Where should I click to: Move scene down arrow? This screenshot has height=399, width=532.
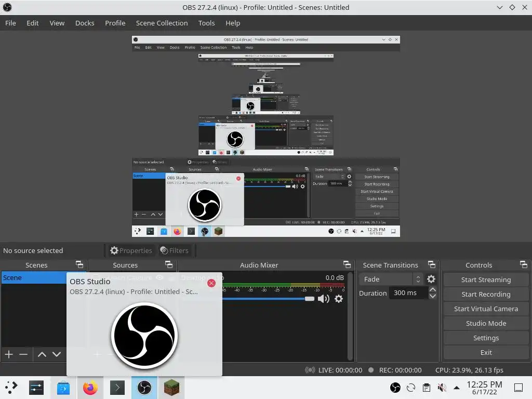(x=57, y=354)
